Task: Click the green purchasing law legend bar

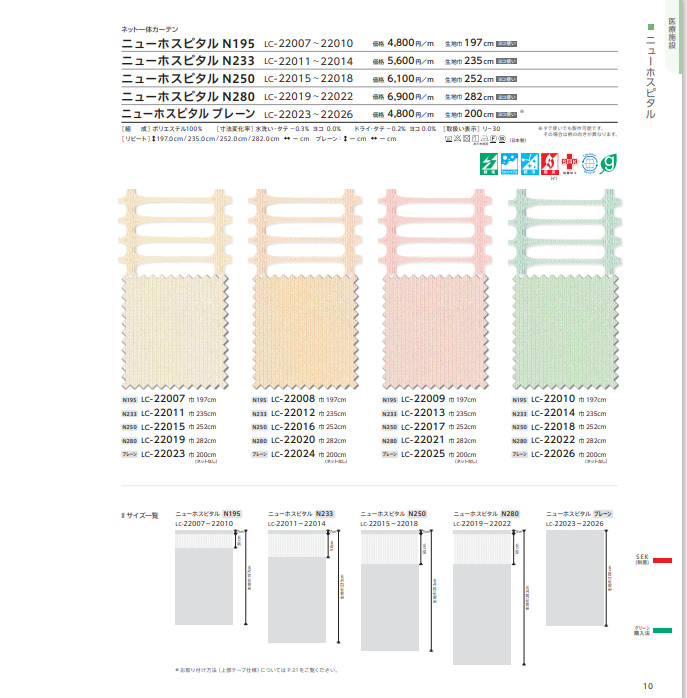Action: (662, 630)
